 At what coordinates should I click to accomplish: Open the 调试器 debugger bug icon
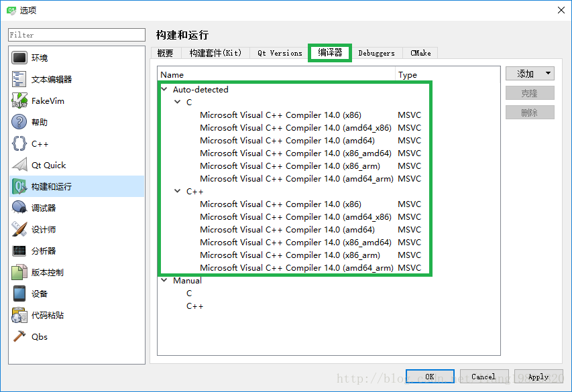[x=19, y=208]
